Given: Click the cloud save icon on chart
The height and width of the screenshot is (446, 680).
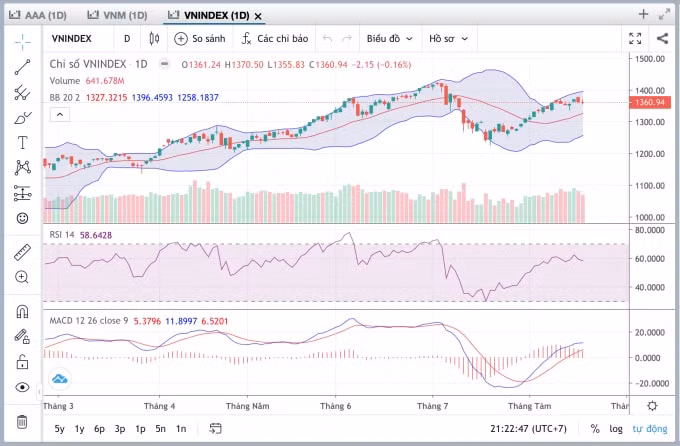Looking at the screenshot, I should coord(59,379).
